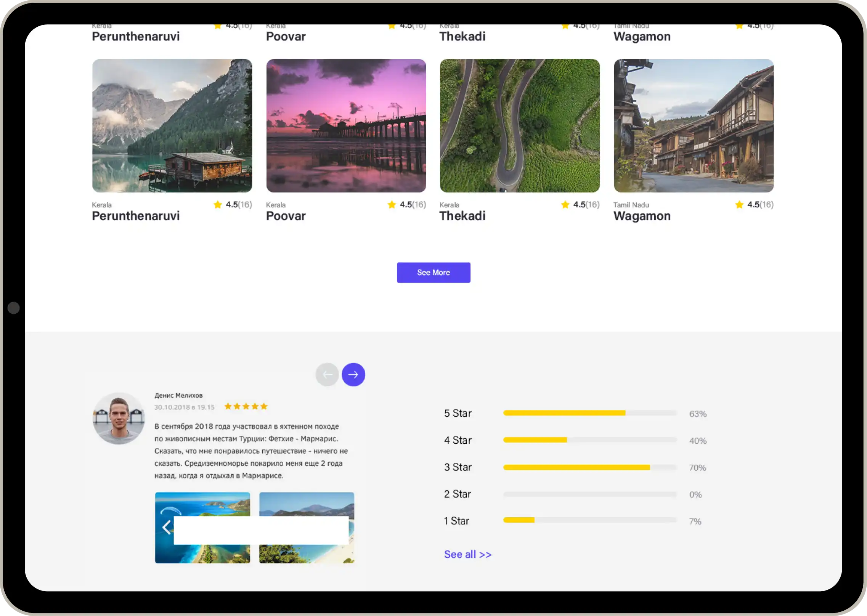Click the 7% value
The image size is (867, 616).
tap(695, 521)
